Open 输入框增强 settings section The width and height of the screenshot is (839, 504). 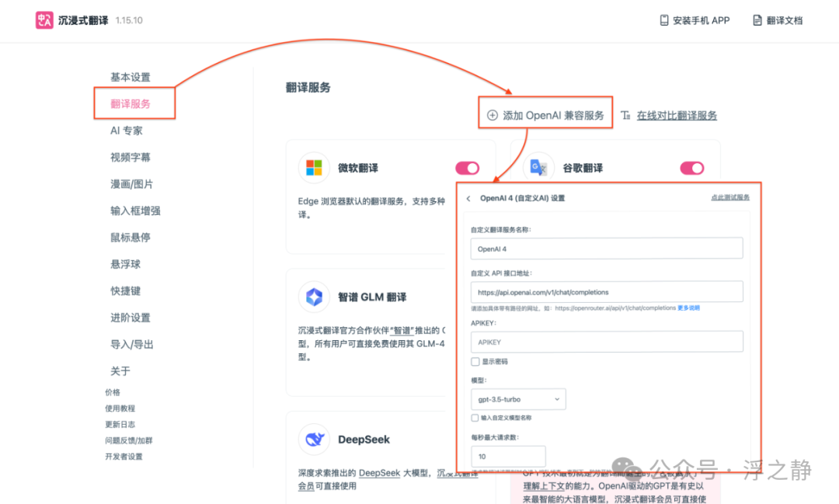(135, 210)
